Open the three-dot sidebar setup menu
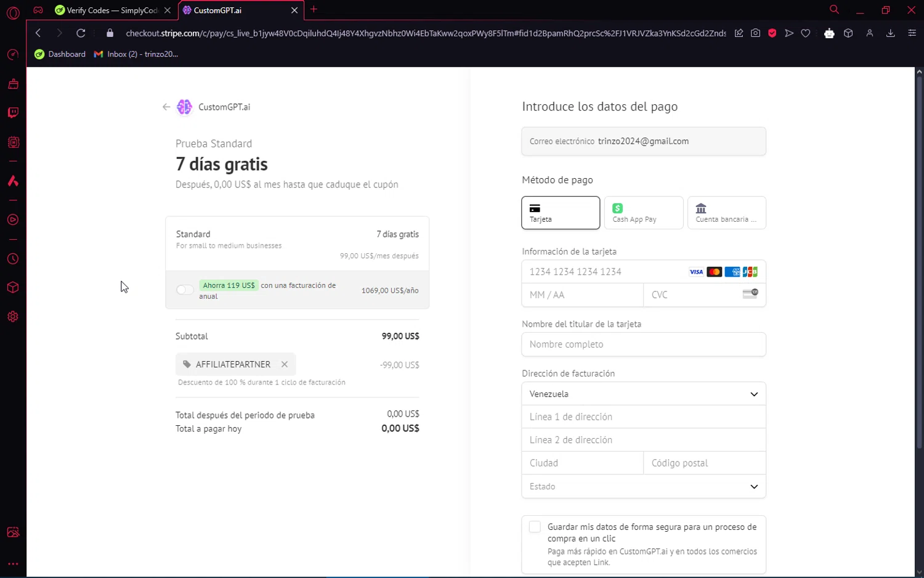Screen dimensions: 924x578 click(13, 564)
